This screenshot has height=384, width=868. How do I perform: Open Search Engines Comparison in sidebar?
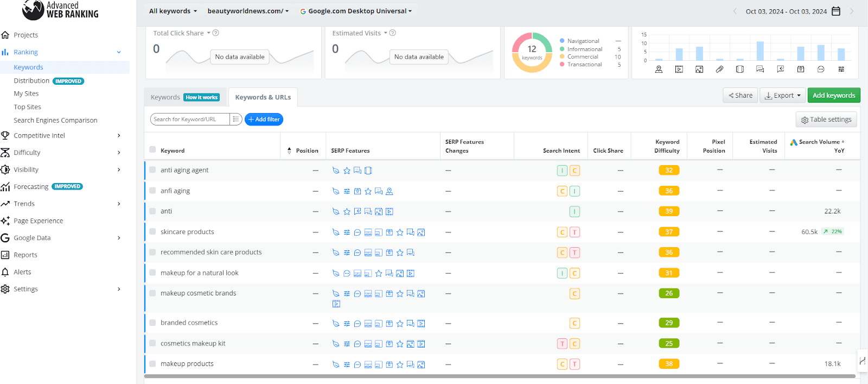(55, 121)
